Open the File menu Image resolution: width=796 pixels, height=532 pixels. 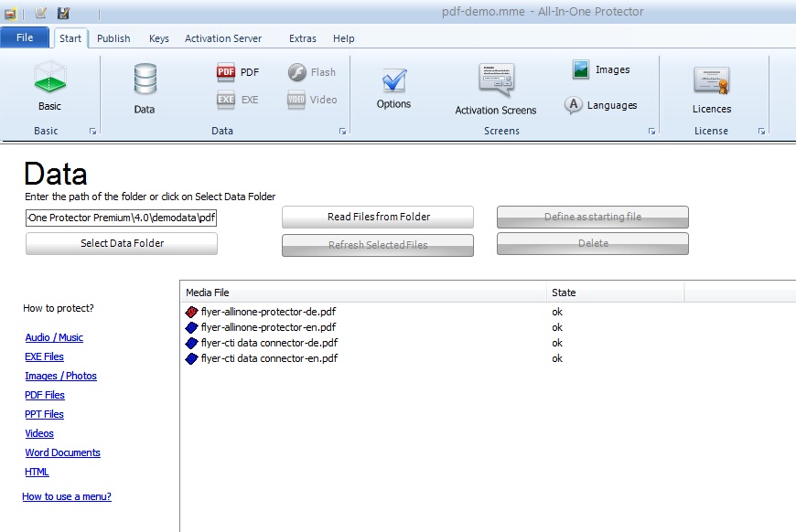(25, 37)
